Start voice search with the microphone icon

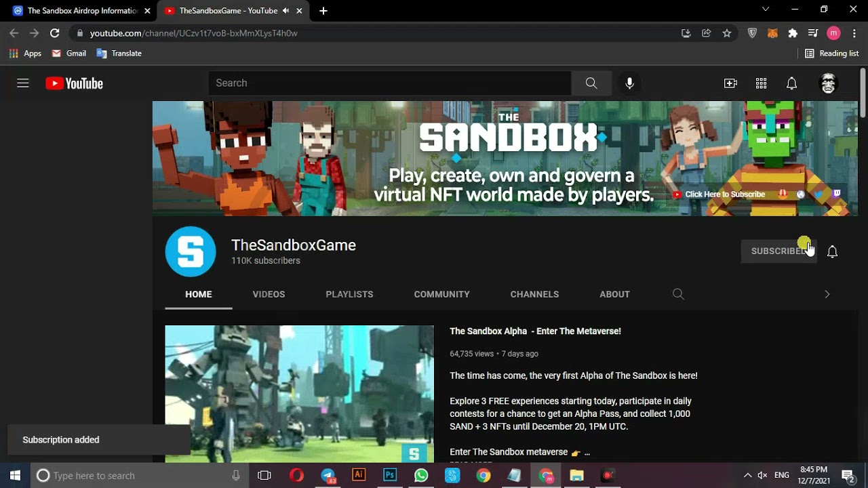[630, 83]
